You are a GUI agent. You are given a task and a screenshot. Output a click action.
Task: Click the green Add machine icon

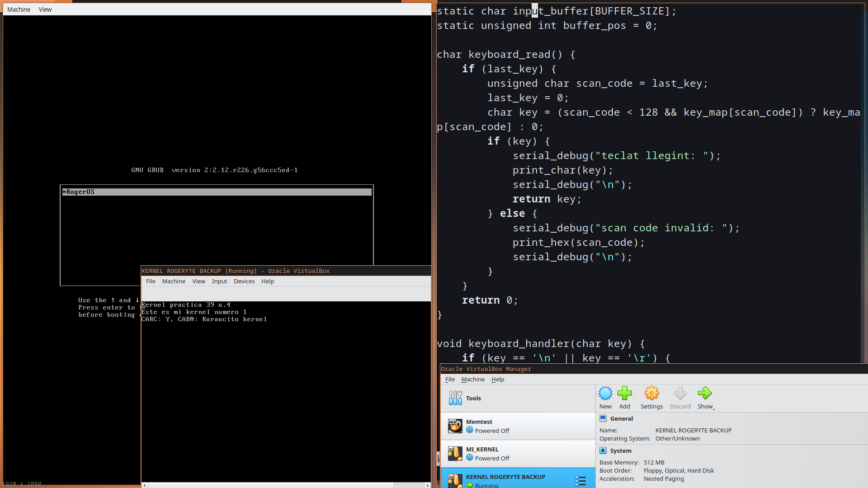click(x=624, y=393)
